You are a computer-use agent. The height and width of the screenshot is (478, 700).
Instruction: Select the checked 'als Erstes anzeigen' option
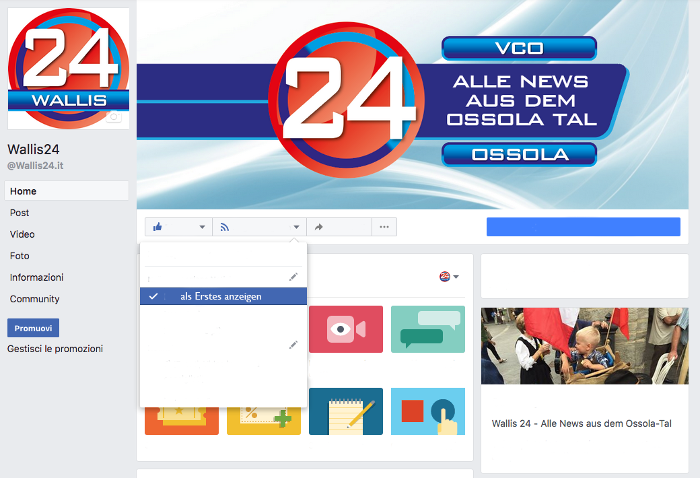(223, 296)
